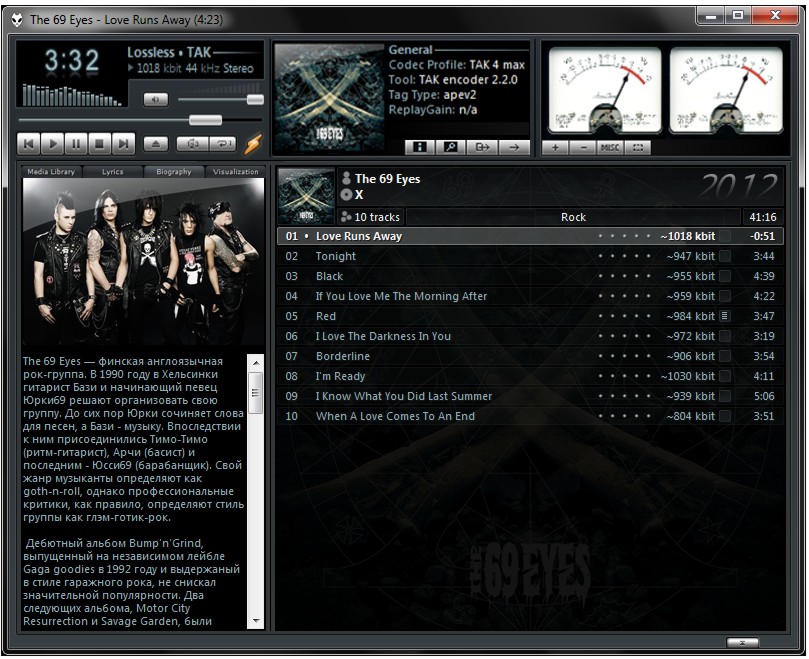Select track 02 Tonight
Screen dimensions: 809x659
coord(530,256)
